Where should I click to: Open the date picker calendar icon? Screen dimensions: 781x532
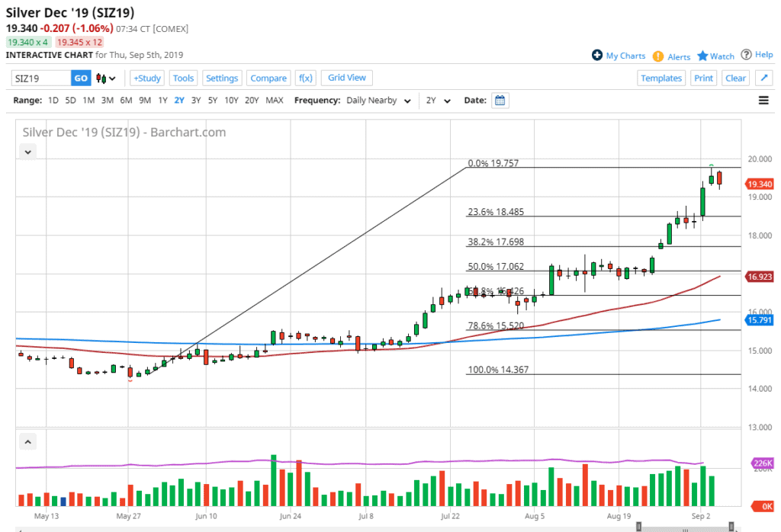[500, 101]
